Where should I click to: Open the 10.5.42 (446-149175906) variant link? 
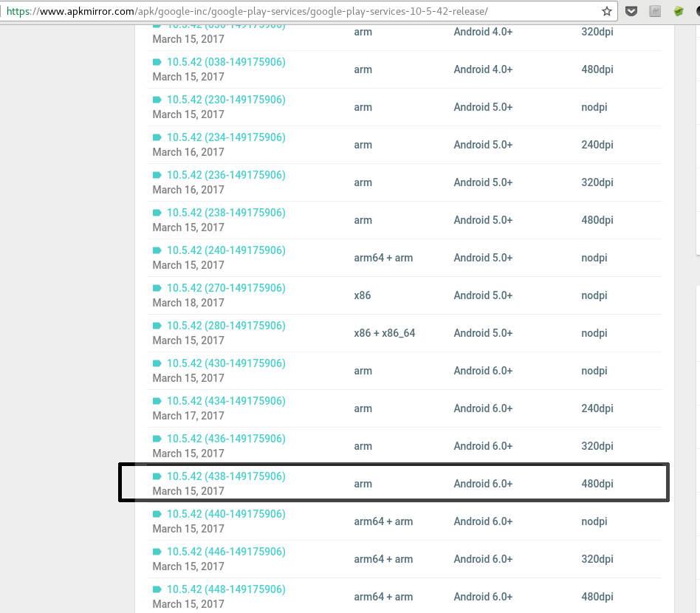pos(226,552)
